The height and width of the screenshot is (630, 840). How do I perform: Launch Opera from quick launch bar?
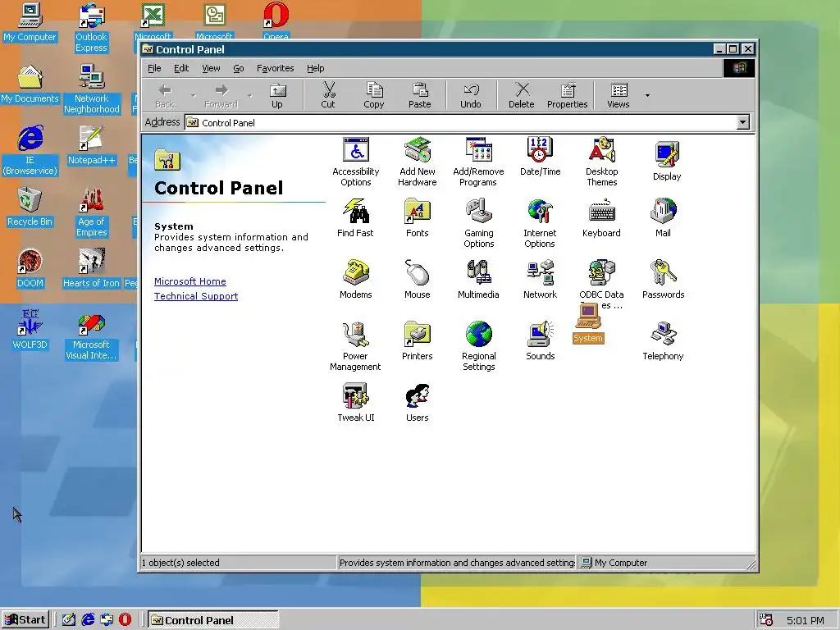click(x=125, y=619)
